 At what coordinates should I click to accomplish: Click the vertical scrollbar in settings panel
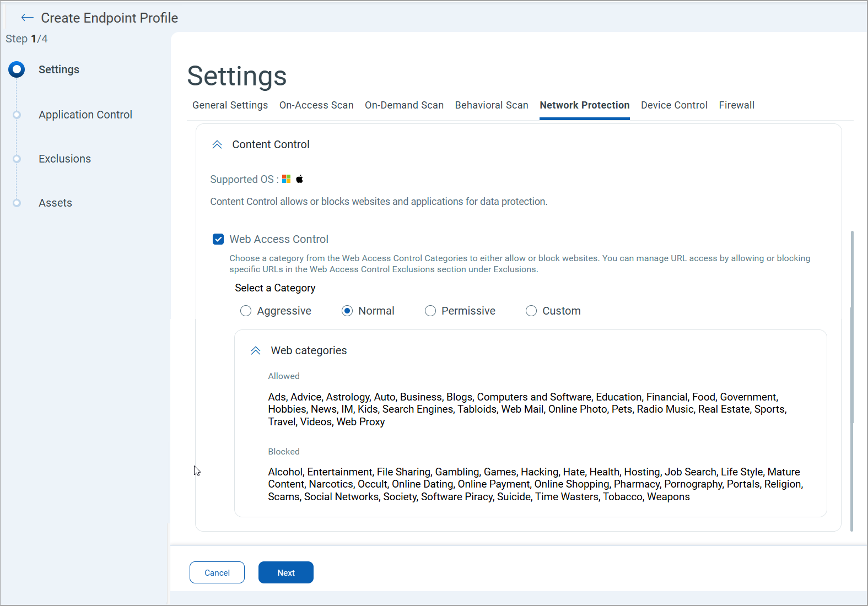851,380
